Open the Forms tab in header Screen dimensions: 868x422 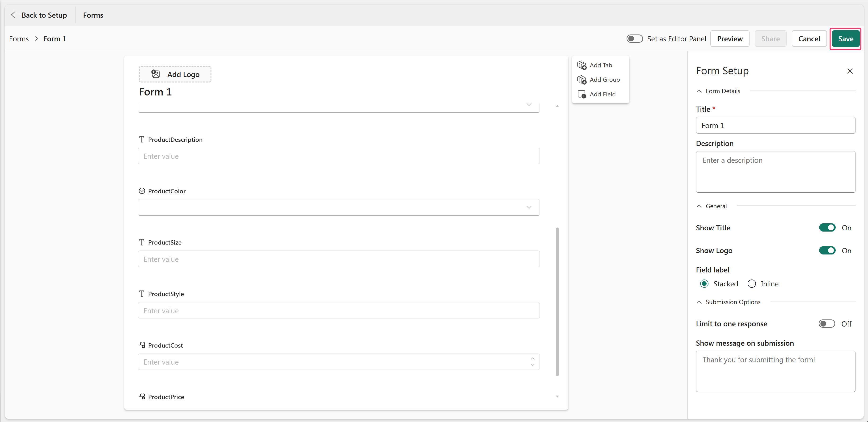coord(93,15)
